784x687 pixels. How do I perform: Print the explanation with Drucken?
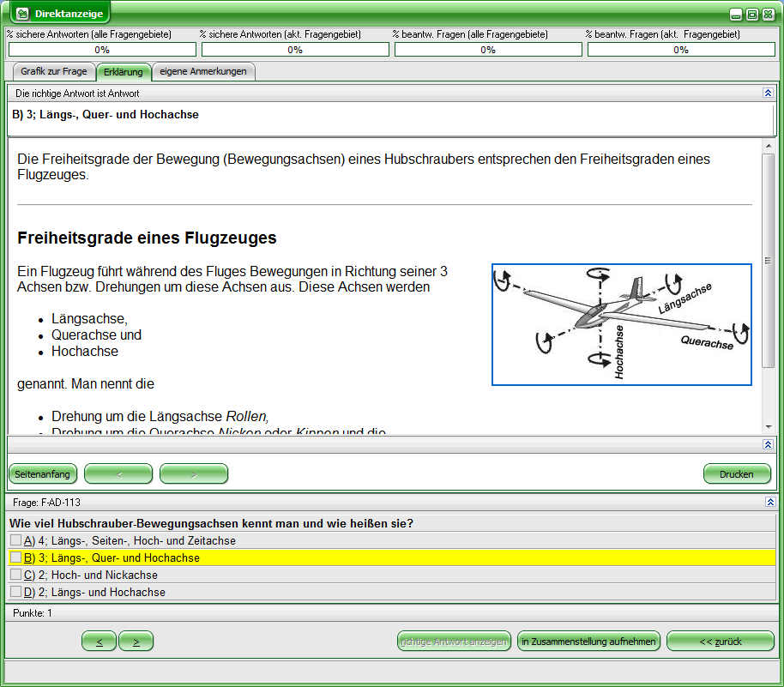tap(737, 474)
